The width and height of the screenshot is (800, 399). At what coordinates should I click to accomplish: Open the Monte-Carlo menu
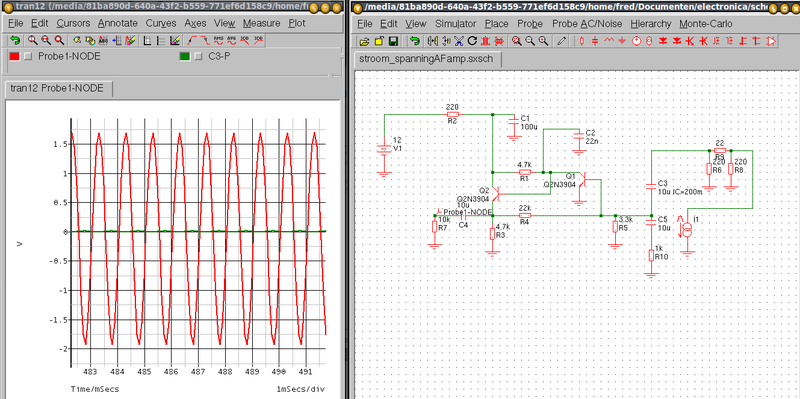point(706,23)
